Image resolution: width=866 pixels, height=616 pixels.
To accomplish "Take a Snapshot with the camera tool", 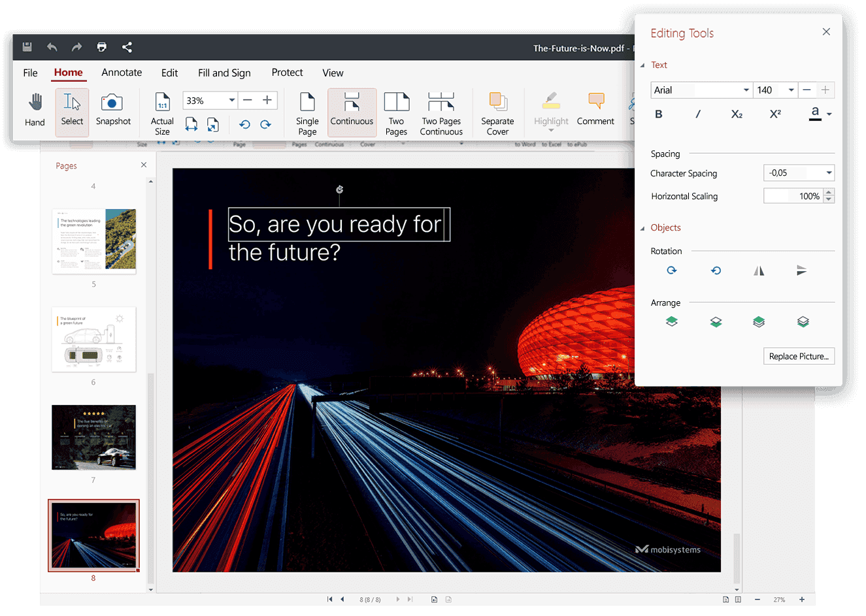I will pos(113,110).
